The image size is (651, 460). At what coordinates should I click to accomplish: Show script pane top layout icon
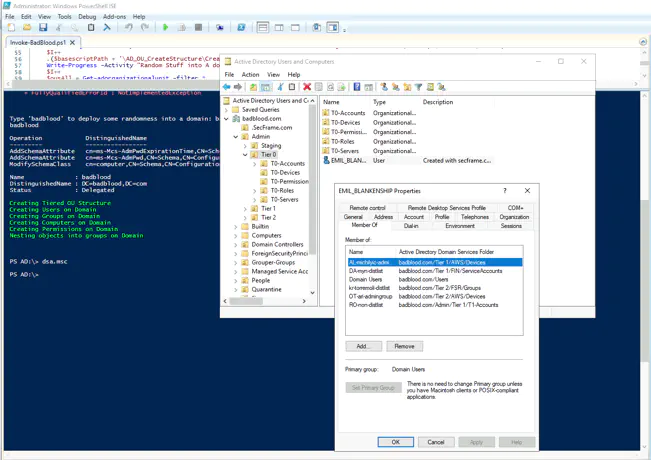pos(263,27)
